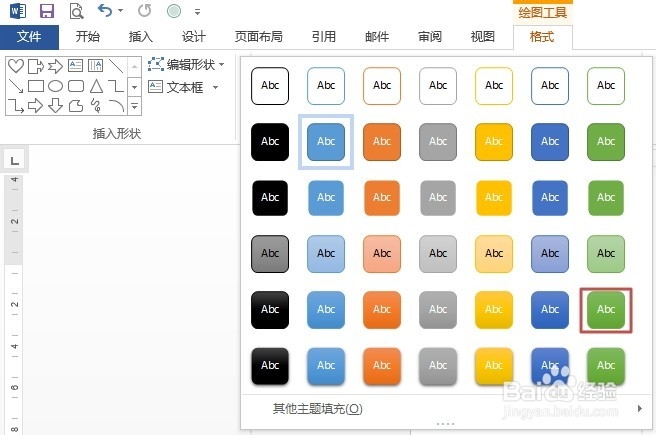Select the Scribble shape tool
This screenshot has height=435, width=656.
pos(96,106)
